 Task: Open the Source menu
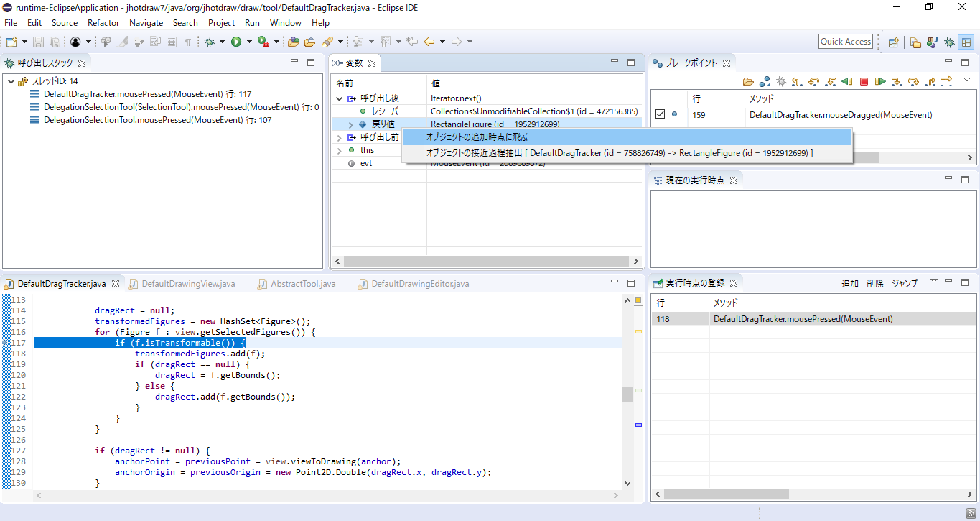(x=65, y=22)
